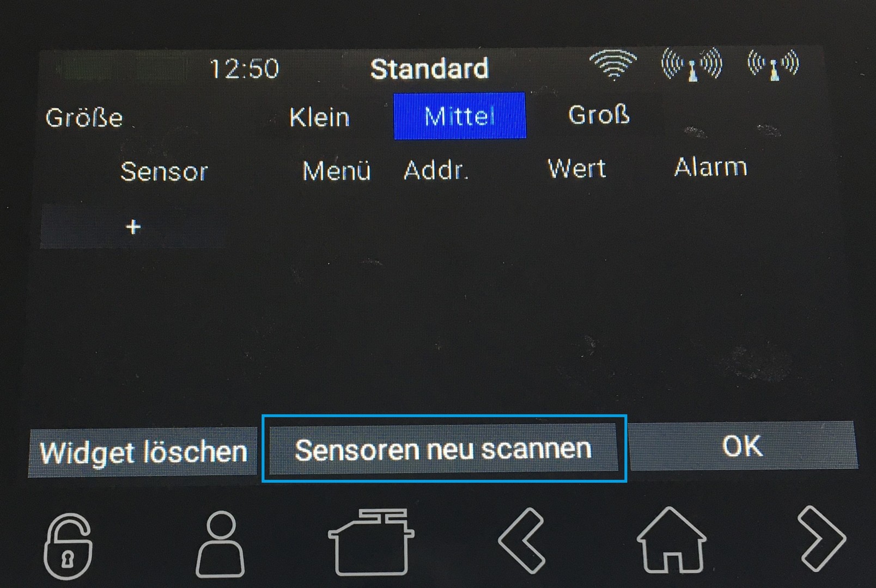876x588 pixels.
Task: Click Widget löschen button
Action: pyautogui.click(x=143, y=453)
